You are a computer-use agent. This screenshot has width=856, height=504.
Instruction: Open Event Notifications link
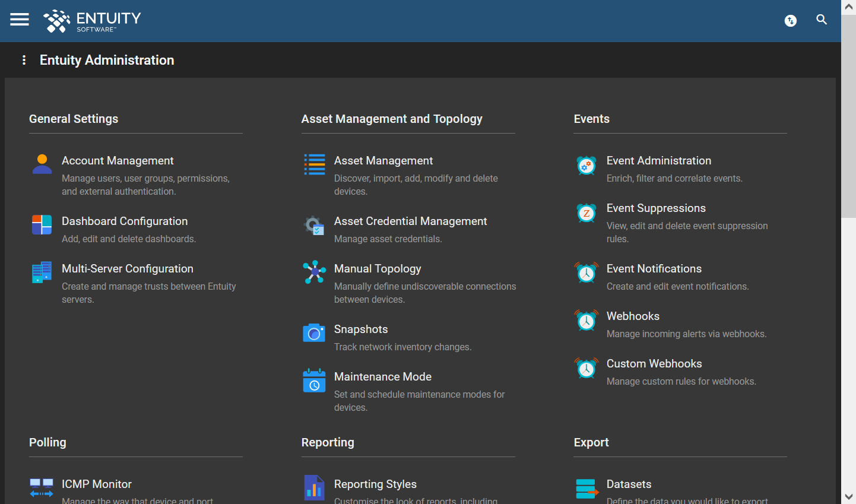pos(654,269)
